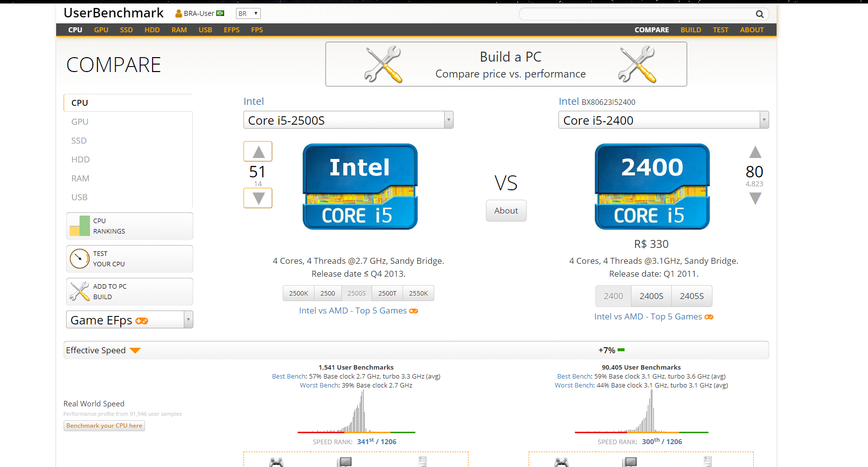This screenshot has height=467, width=868.
Task: Select the 2400S variant button
Action: click(x=651, y=296)
